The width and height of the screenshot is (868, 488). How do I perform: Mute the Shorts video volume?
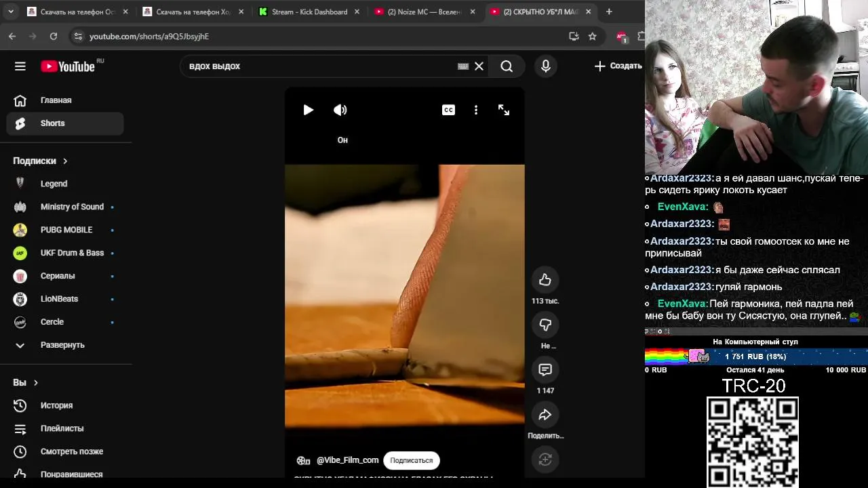point(340,110)
